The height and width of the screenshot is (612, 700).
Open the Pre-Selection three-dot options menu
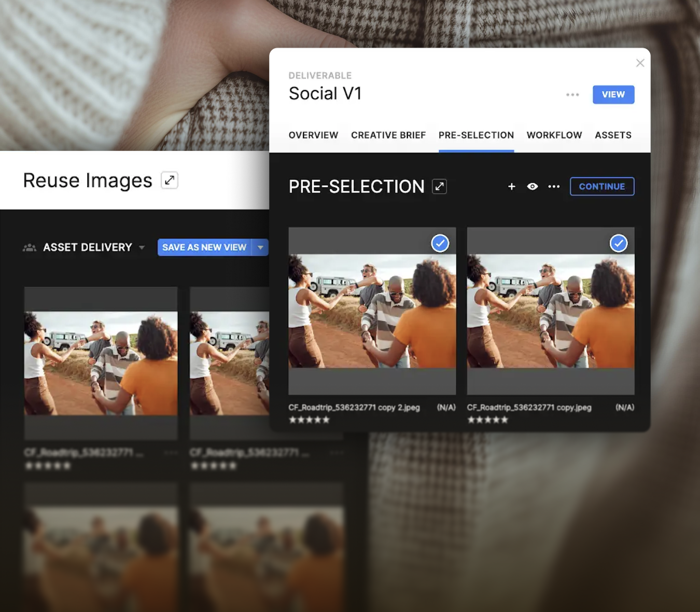[x=554, y=187]
